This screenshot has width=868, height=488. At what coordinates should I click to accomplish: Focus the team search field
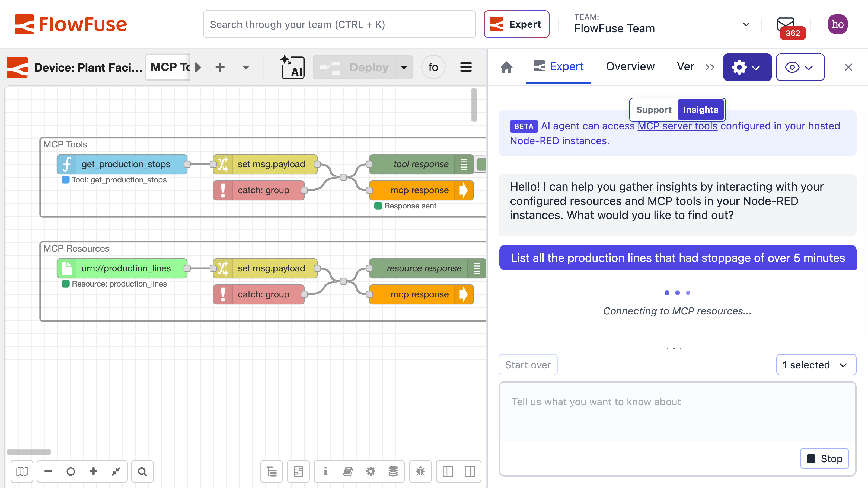(339, 24)
